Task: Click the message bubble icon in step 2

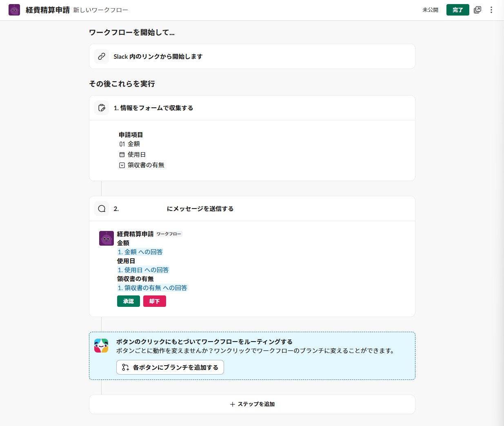Action: [102, 209]
